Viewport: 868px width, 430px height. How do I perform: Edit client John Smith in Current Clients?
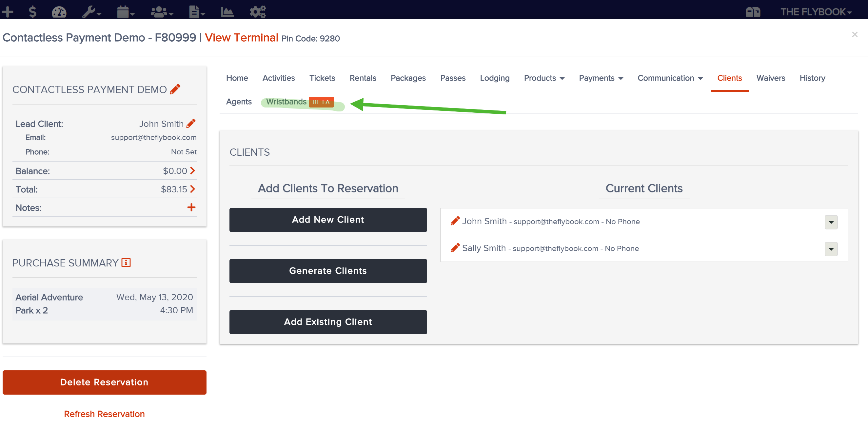pyautogui.click(x=455, y=221)
